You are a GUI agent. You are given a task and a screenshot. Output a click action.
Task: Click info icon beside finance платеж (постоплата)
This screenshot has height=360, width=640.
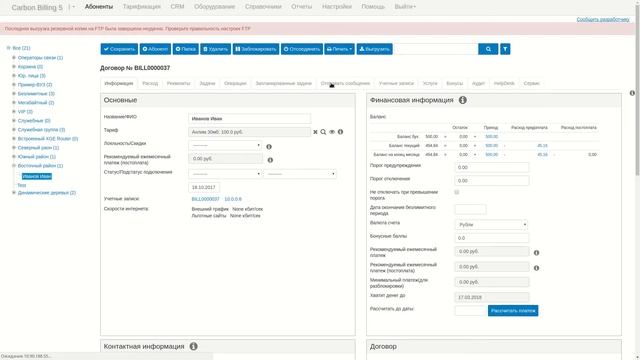[x=536, y=268]
